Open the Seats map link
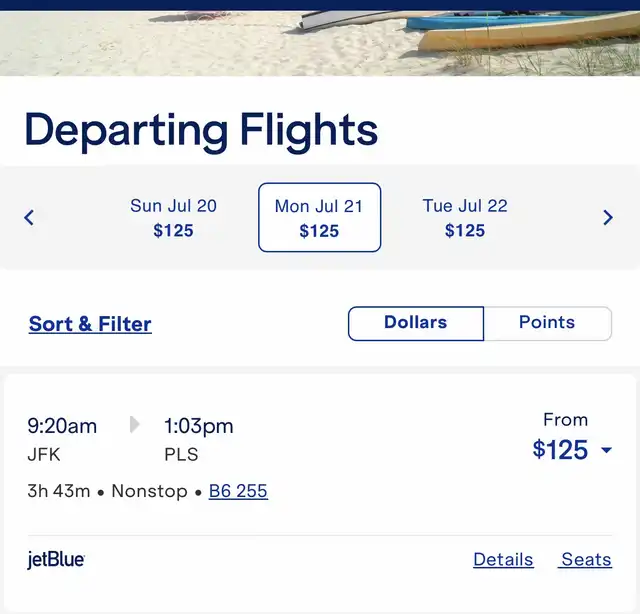Viewport: 640px width, 614px height. (x=586, y=559)
